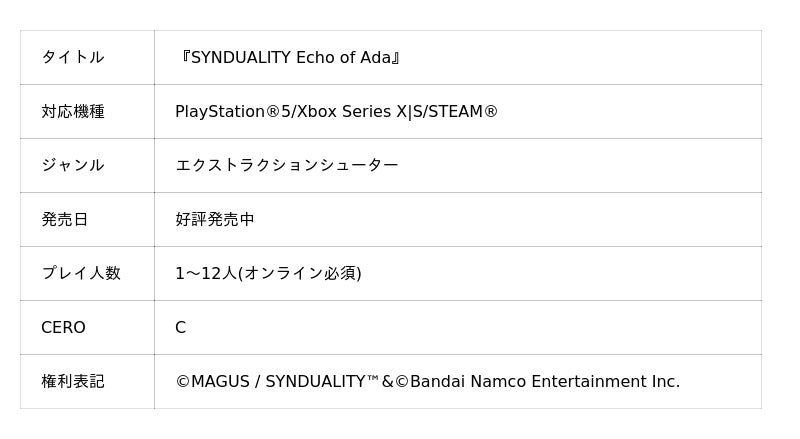Click the STEAM® platform text

[461, 112]
